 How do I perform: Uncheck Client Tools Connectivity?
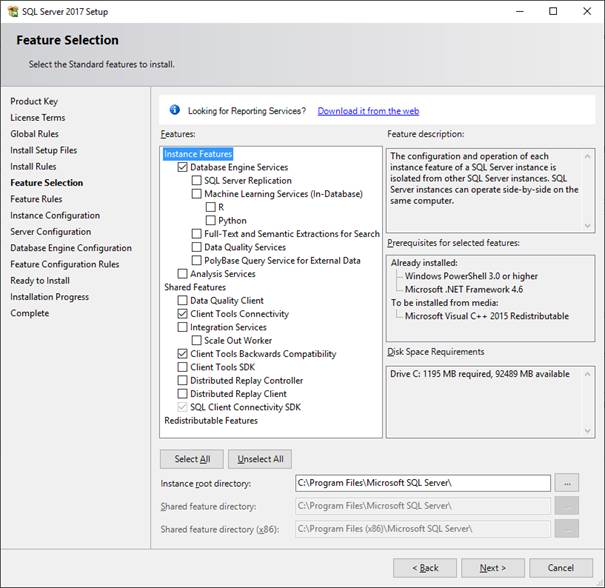tap(182, 314)
